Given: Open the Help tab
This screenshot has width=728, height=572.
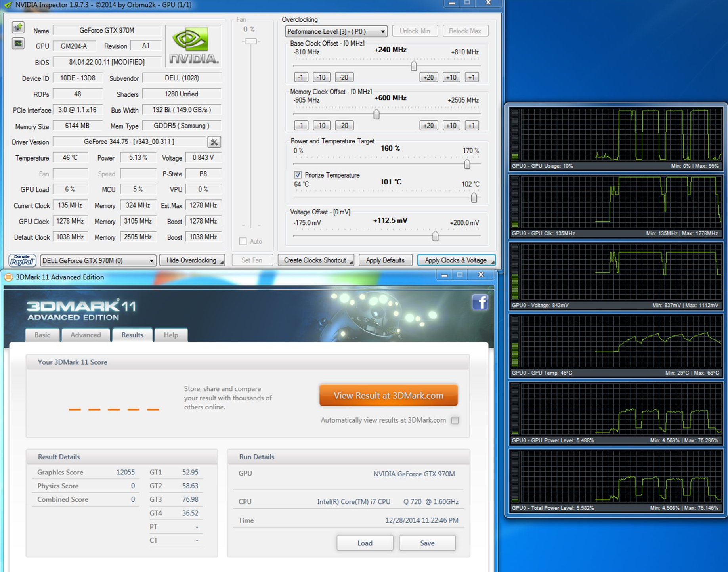Looking at the screenshot, I should pyautogui.click(x=171, y=335).
